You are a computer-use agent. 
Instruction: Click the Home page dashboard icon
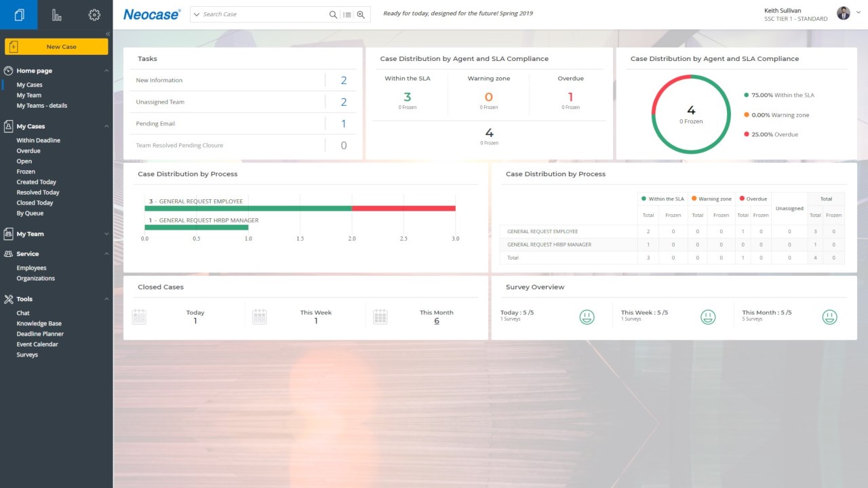click(9, 70)
